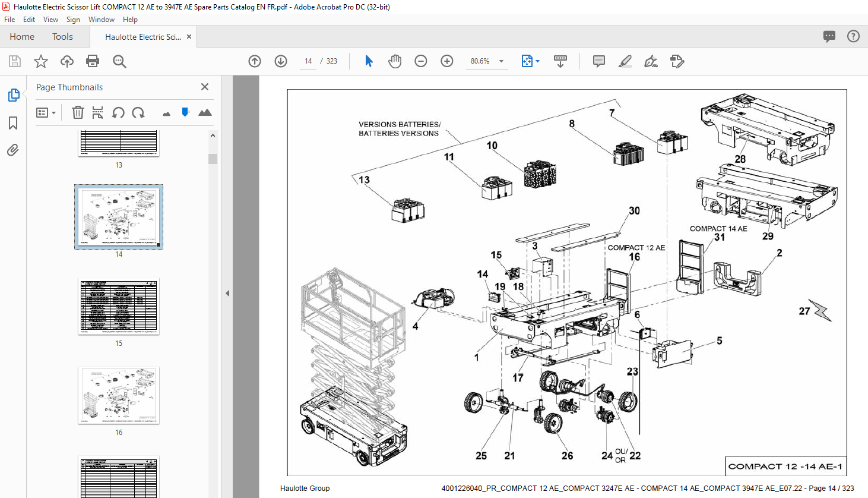Close the Page Thumbnails panel
868x498 pixels.
205,87
